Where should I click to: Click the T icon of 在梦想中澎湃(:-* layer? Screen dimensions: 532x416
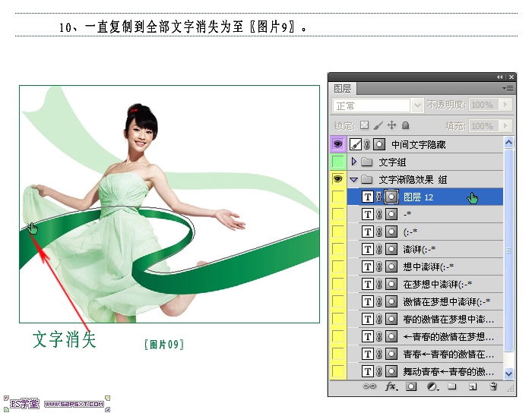[368, 284]
